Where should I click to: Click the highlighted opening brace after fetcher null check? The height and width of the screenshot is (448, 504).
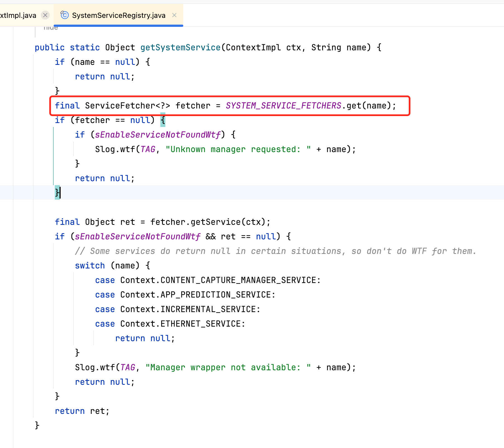[x=163, y=120]
